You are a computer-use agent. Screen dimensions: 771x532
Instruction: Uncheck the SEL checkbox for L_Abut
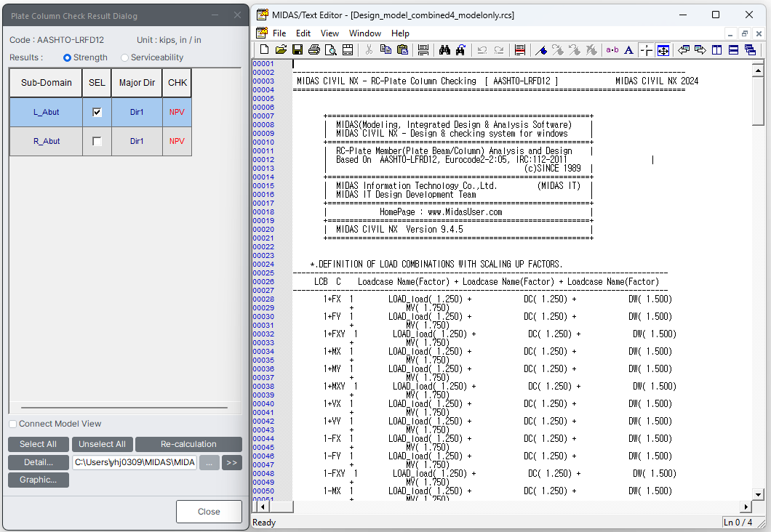[97, 113]
